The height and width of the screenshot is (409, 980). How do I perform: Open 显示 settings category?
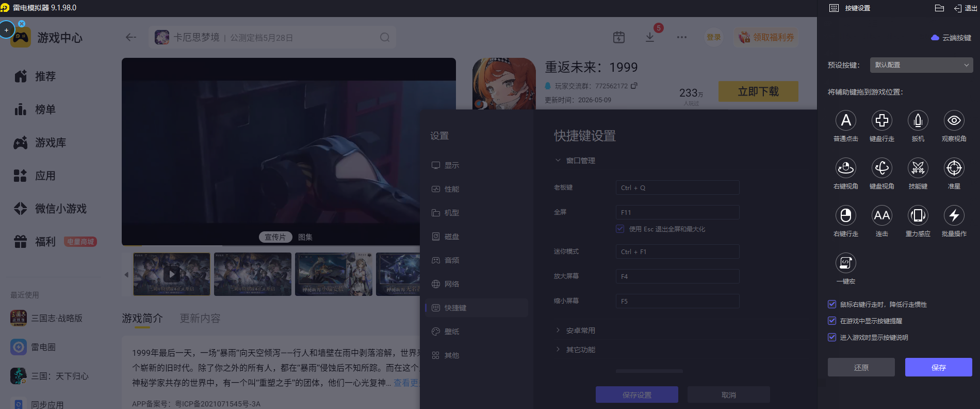coord(476,165)
